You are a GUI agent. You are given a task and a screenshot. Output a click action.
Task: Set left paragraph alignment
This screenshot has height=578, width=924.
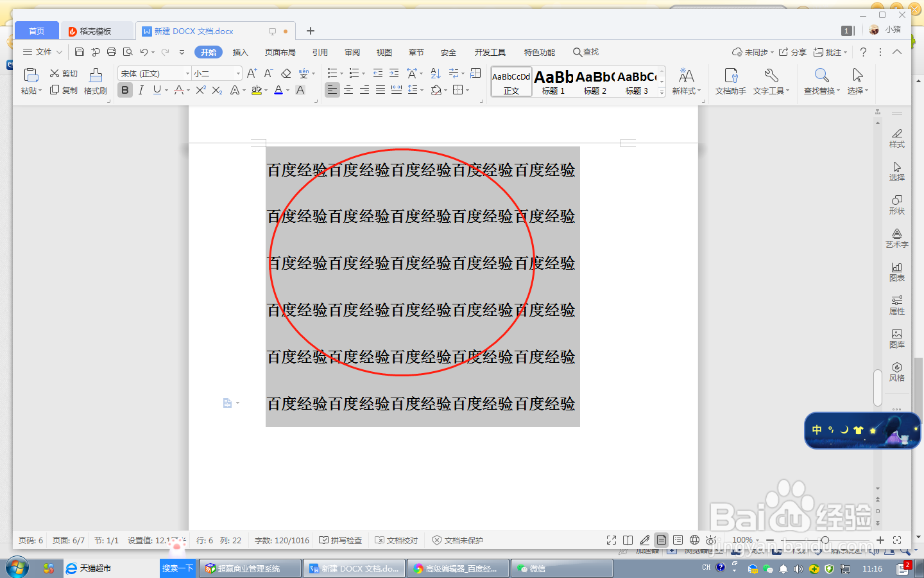click(x=332, y=90)
